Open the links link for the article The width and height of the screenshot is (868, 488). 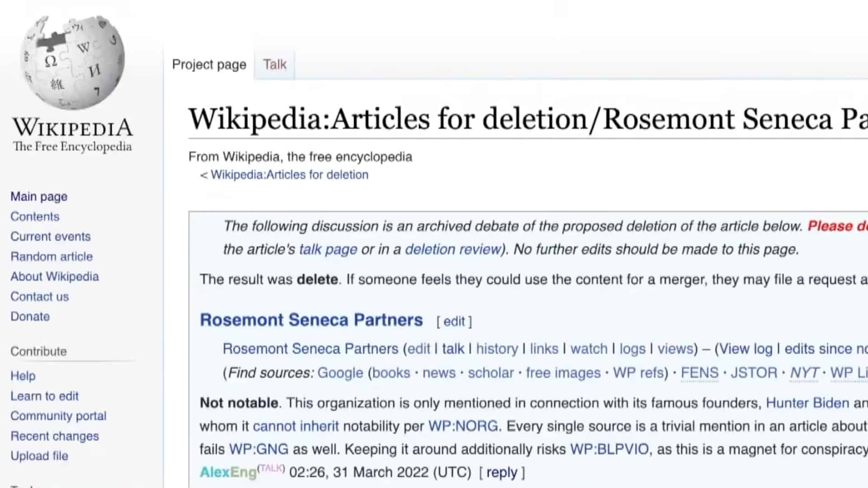click(544, 349)
